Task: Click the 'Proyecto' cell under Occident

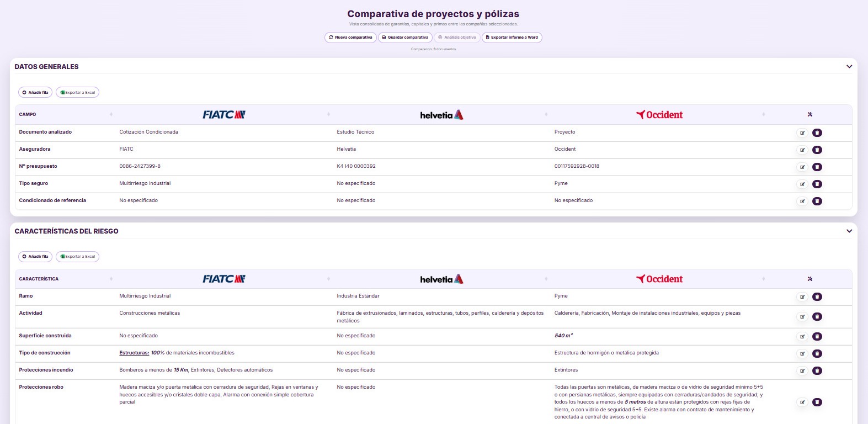Action: click(565, 132)
